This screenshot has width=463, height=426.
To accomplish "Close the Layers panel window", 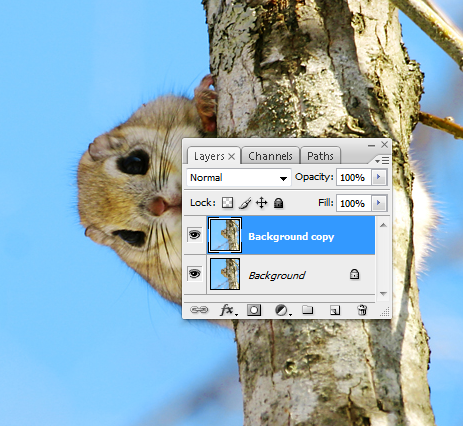I will pyautogui.click(x=384, y=145).
